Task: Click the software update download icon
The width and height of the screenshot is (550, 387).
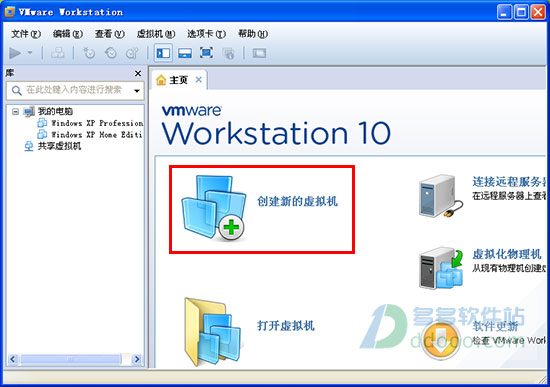Action: tap(441, 340)
